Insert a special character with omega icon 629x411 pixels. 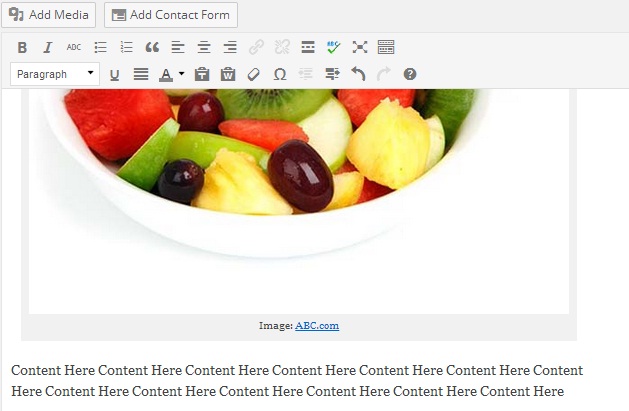pyautogui.click(x=280, y=74)
